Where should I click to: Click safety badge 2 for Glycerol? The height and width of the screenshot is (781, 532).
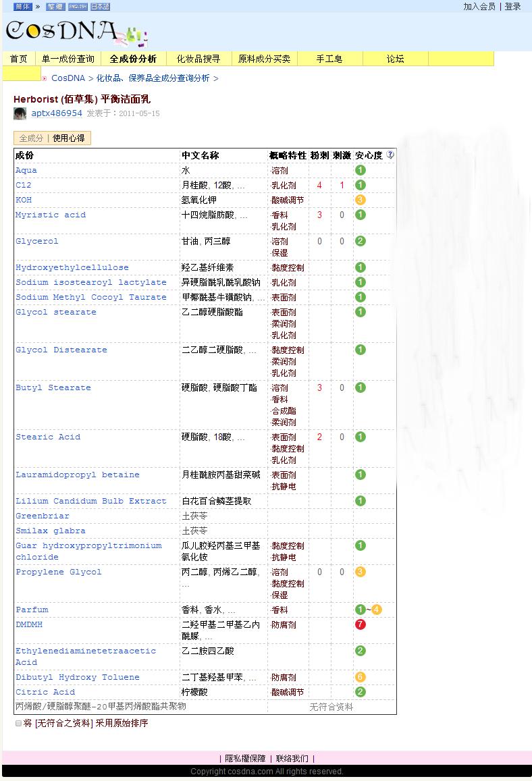click(361, 241)
